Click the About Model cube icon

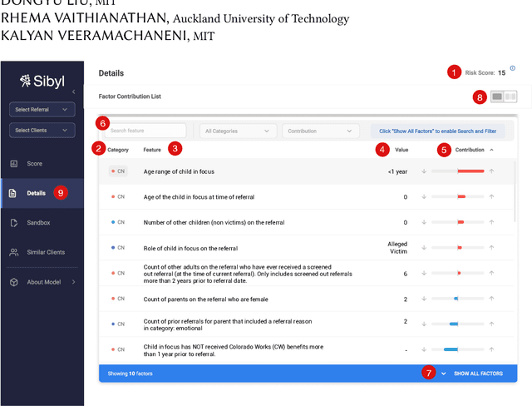pos(13,282)
